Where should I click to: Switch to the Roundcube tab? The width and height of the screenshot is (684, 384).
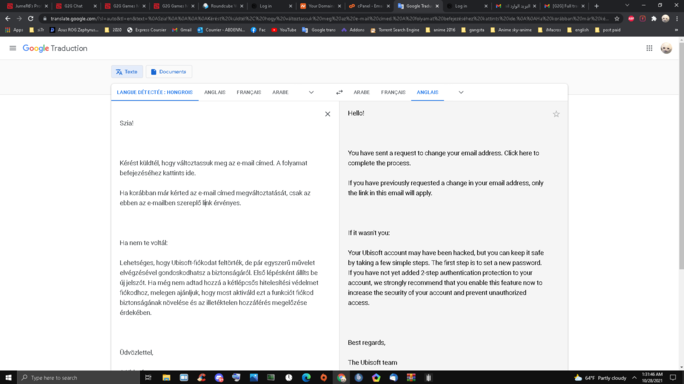tap(223, 6)
